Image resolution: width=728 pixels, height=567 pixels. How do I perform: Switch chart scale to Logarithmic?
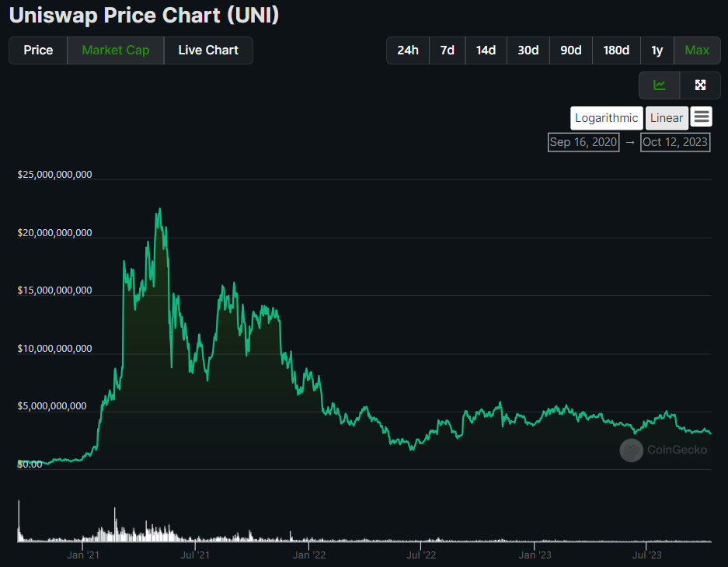point(606,118)
